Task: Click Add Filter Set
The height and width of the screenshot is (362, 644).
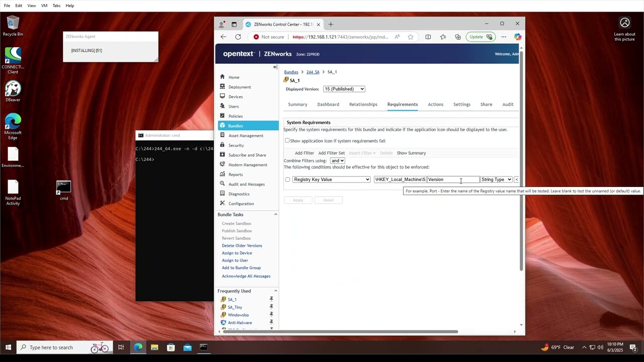Action: click(x=332, y=153)
